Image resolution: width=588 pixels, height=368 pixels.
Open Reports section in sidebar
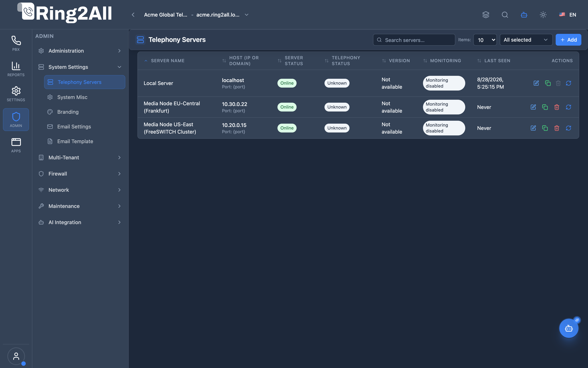[16, 69]
